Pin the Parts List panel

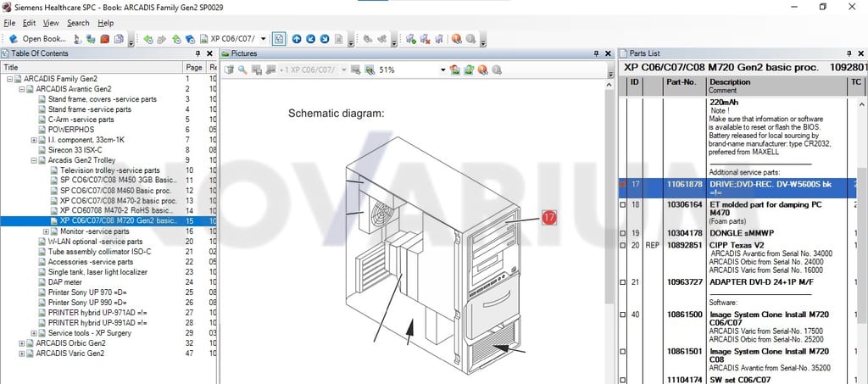(849, 53)
